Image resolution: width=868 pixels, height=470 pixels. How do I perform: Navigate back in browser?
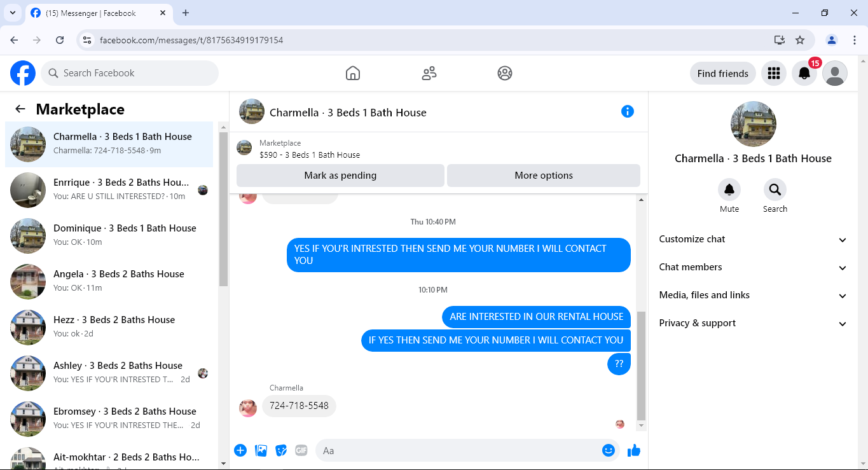point(14,40)
